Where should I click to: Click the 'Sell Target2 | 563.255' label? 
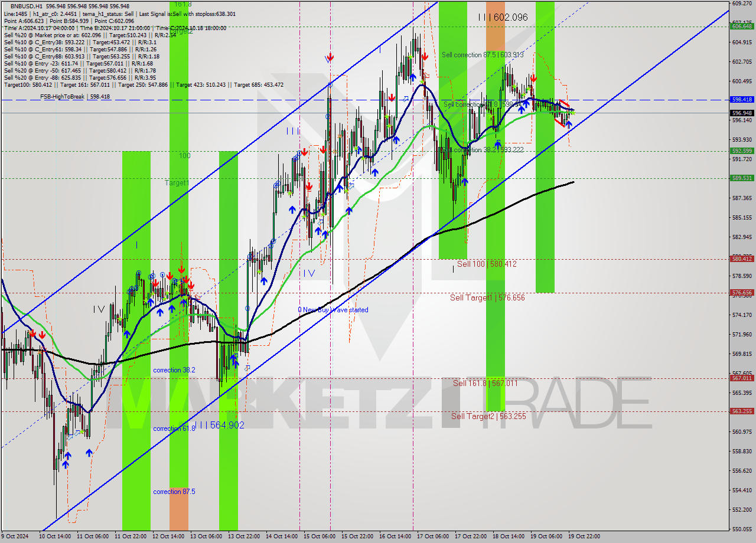coord(488,416)
